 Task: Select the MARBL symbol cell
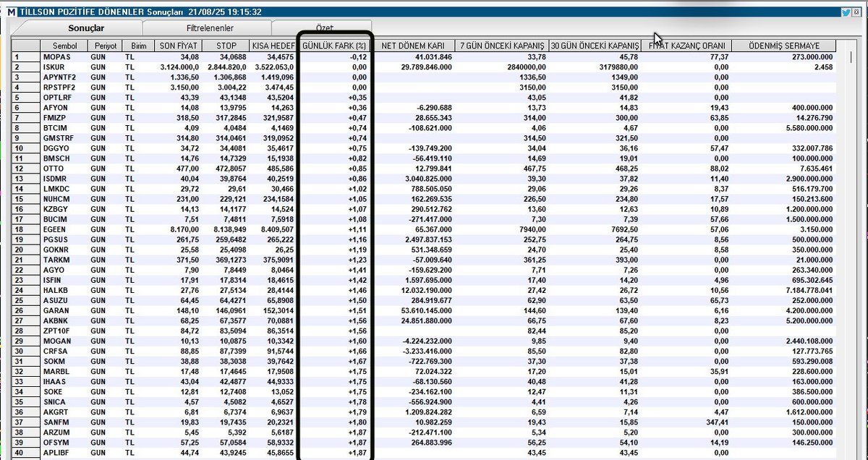tap(55, 371)
